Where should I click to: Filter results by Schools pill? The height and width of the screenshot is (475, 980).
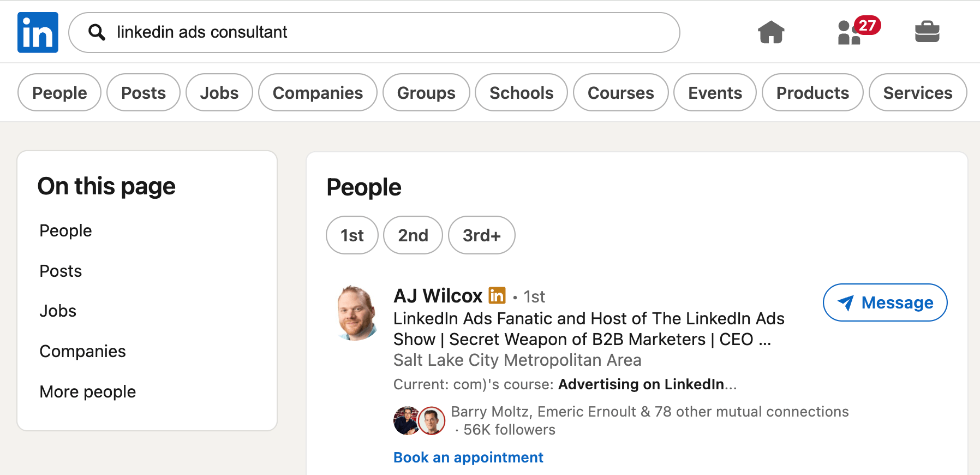click(522, 92)
